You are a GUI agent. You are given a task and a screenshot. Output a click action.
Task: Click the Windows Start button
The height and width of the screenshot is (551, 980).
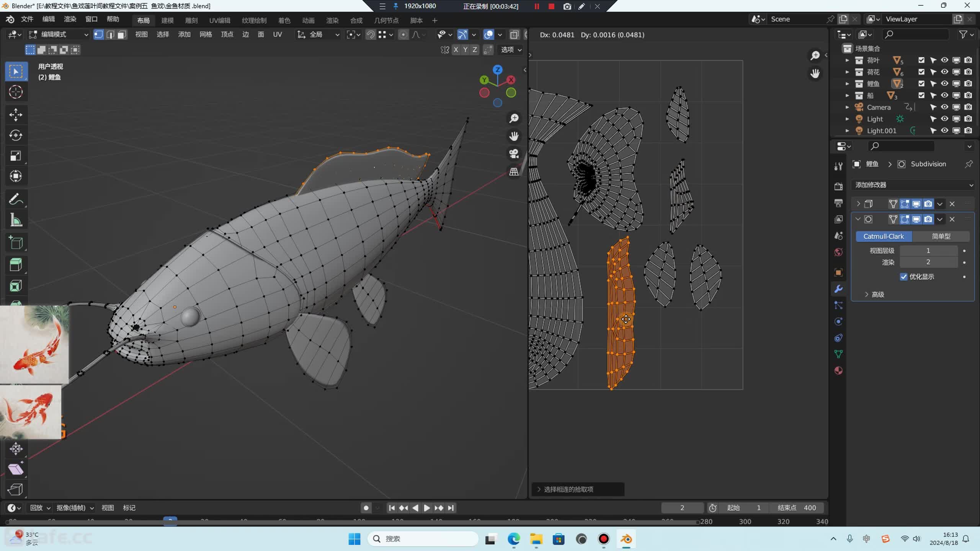(x=354, y=539)
